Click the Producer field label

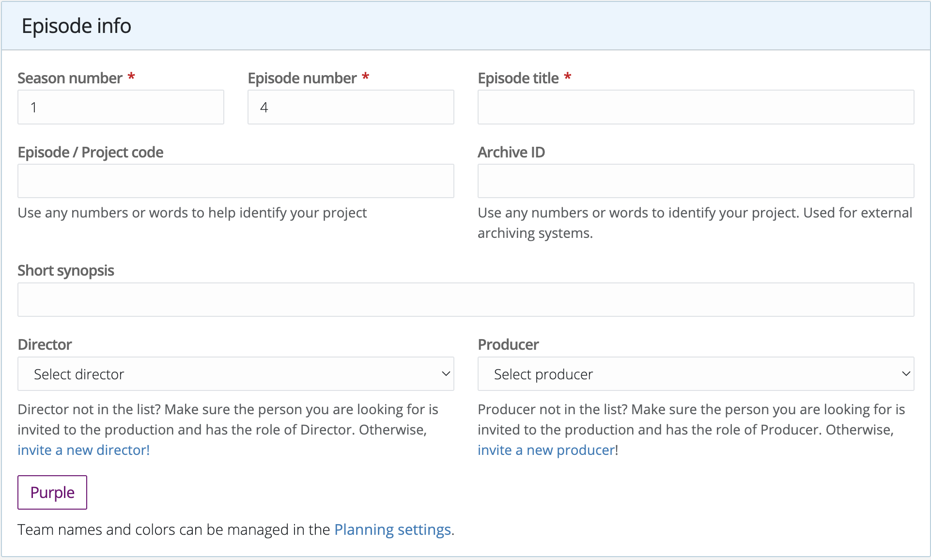[508, 344]
